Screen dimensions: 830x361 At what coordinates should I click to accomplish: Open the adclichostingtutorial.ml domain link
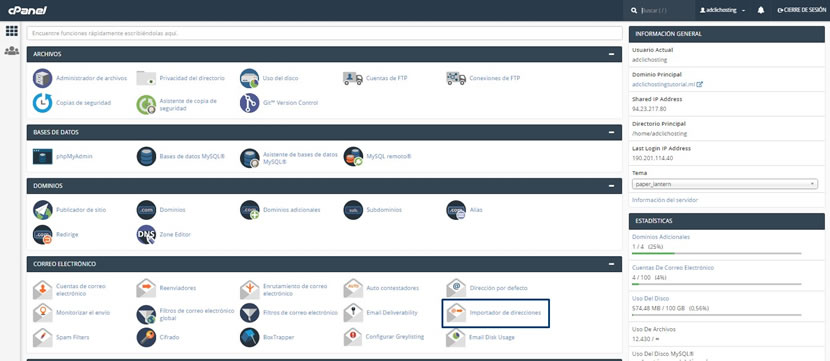[667, 84]
